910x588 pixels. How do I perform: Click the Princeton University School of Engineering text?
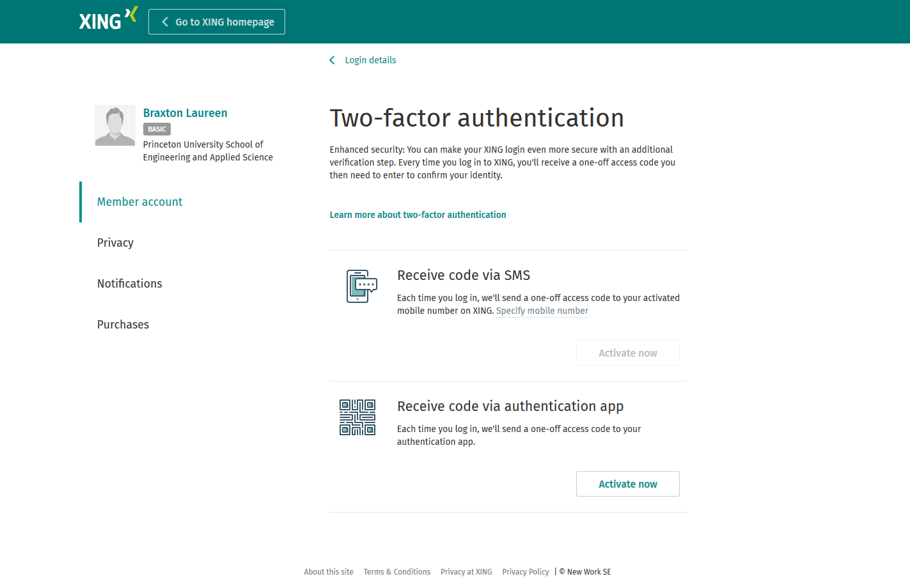(208, 151)
